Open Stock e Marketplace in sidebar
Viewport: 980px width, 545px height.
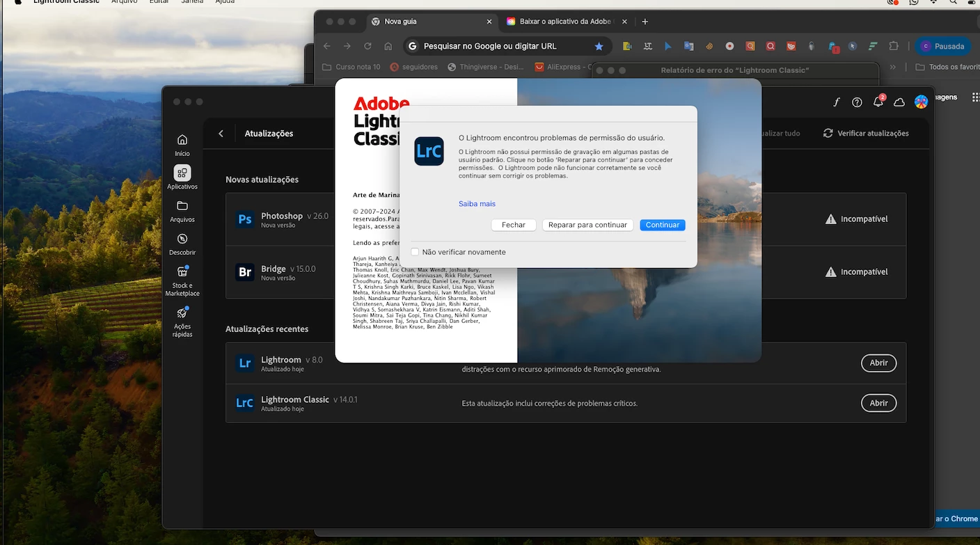pyautogui.click(x=182, y=281)
